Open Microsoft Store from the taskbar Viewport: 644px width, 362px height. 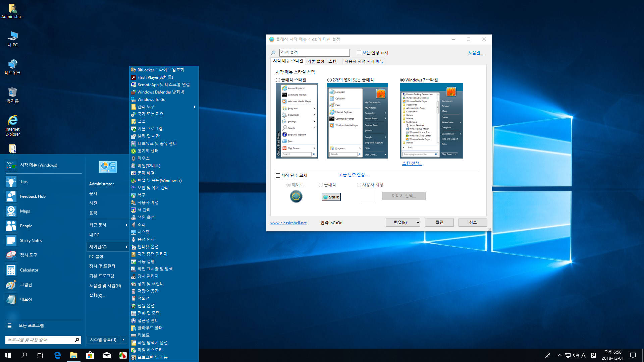90,355
